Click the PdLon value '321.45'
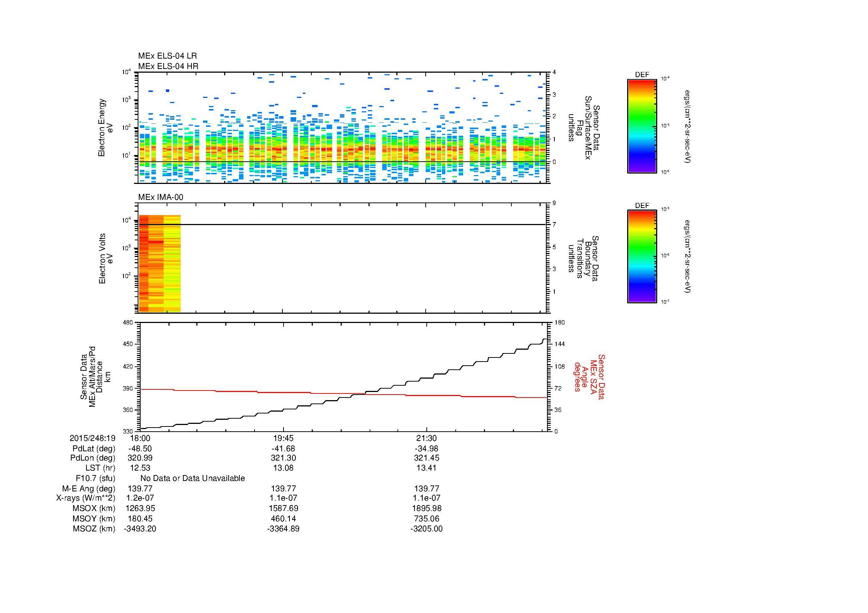Image resolution: width=868 pixels, height=613 pixels. click(x=427, y=458)
